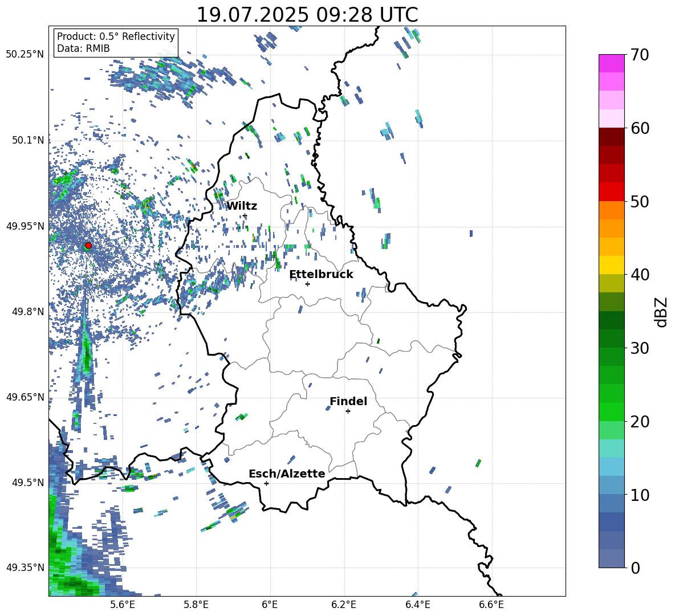Click the colorbar 50 tick label
Image resolution: width=675 pixels, height=616 pixels.
(640, 202)
